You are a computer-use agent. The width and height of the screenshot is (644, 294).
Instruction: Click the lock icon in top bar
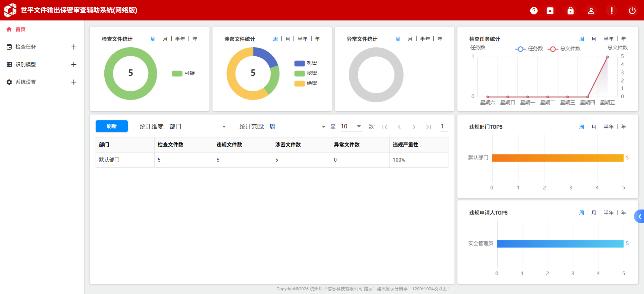pos(570,11)
